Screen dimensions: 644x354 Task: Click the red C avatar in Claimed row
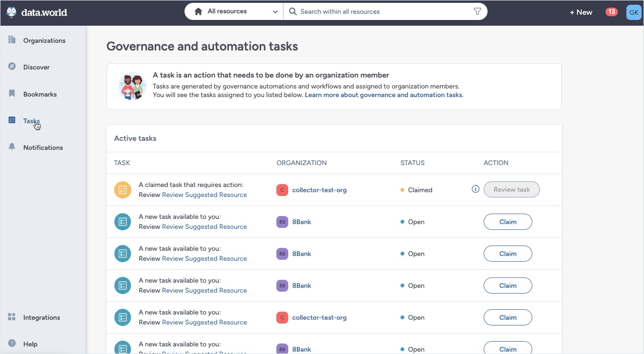point(282,190)
